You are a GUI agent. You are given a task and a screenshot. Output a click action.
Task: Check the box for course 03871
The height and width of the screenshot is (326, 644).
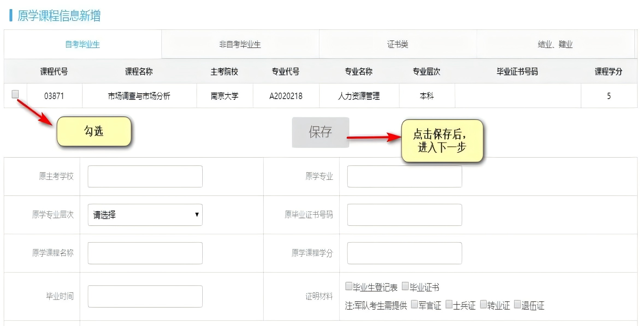click(15, 94)
